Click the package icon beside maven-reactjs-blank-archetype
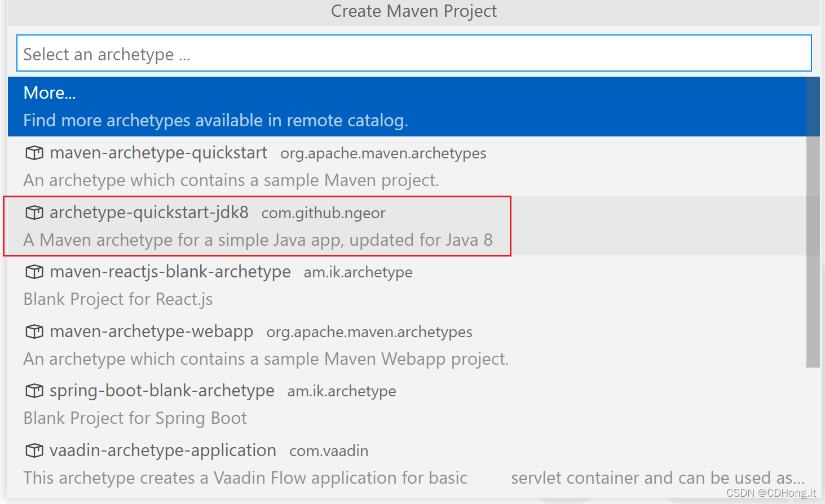 click(x=34, y=272)
